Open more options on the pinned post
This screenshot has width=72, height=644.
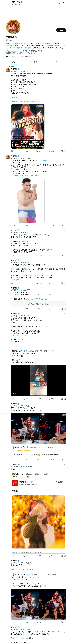[65, 69]
